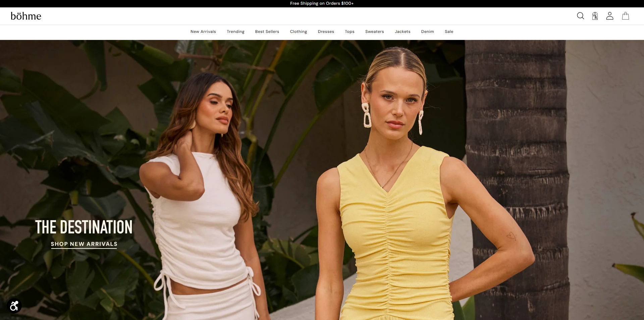
Task: Open the New Arrivals menu
Action: click(203, 32)
